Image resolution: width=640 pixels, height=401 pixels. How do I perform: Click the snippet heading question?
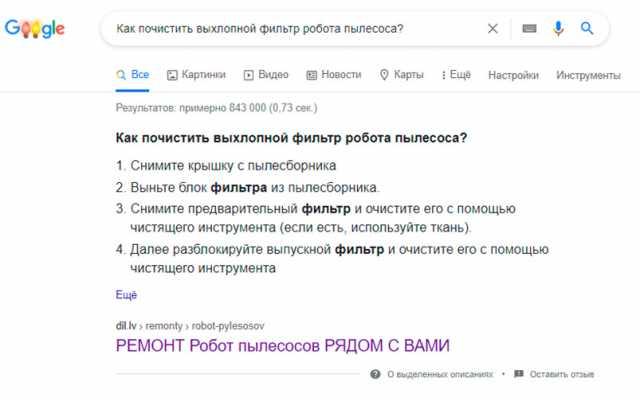pos(291,138)
